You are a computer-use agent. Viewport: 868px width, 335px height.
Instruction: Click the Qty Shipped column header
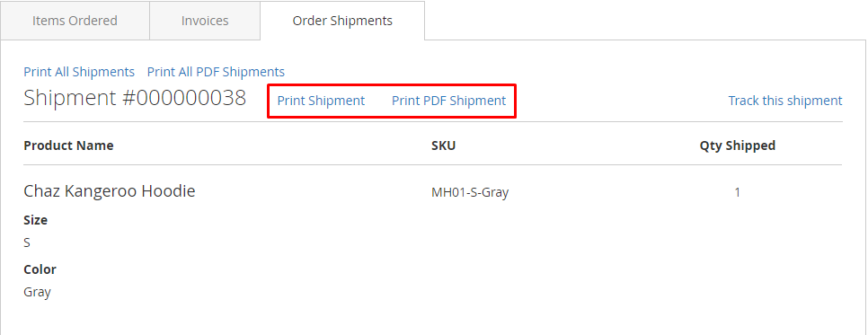[738, 145]
